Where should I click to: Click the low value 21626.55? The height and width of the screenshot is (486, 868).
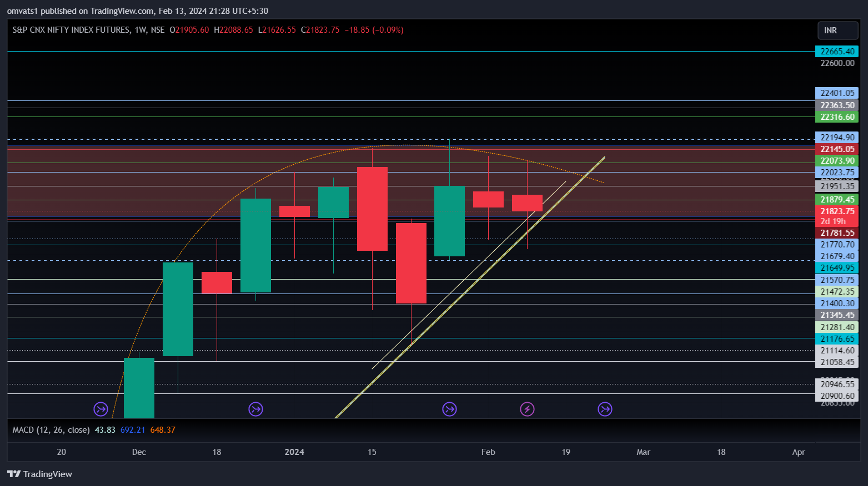click(x=279, y=30)
